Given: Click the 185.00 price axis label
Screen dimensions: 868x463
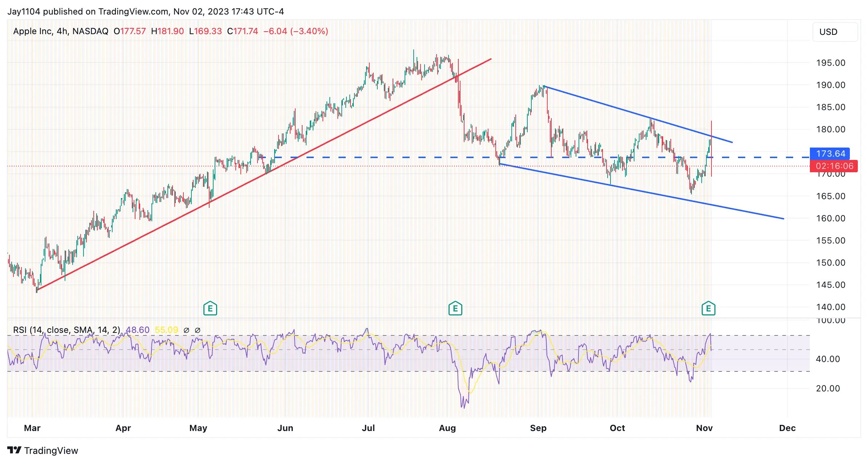Looking at the screenshot, I should 831,107.
